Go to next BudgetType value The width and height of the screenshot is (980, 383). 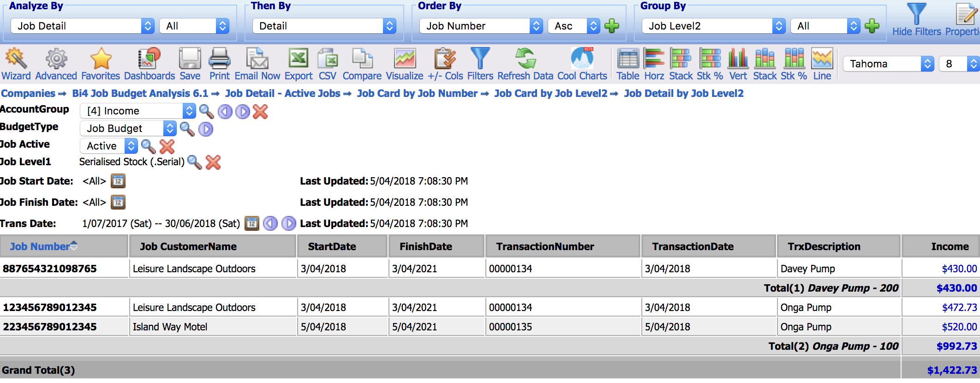206,129
